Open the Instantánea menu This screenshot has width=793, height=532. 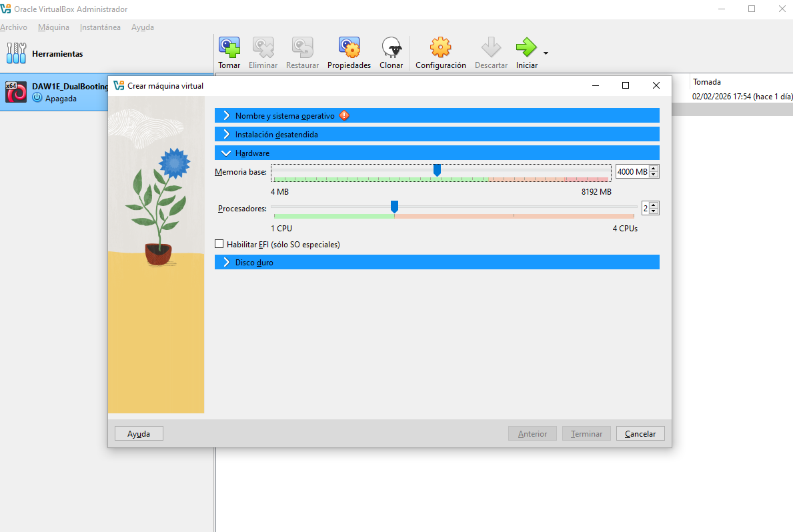click(x=100, y=27)
